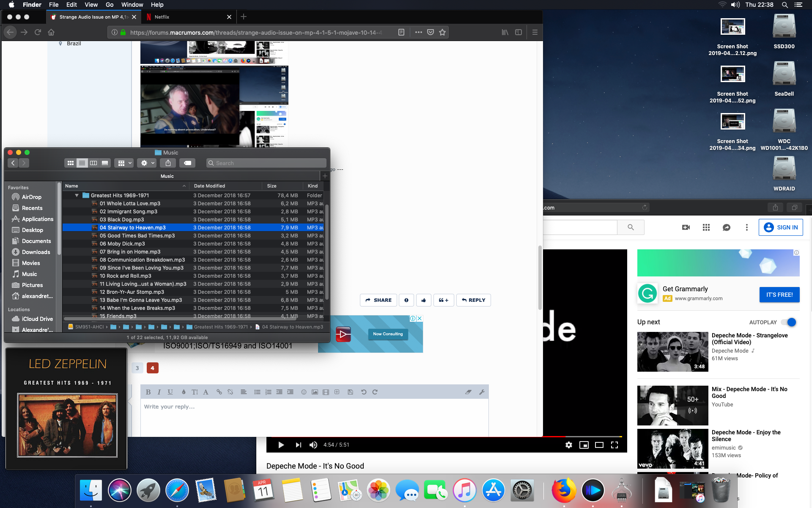This screenshot has height=508, width=812.
Task: Click the Finder Search field
Action: tap(266, 163)
